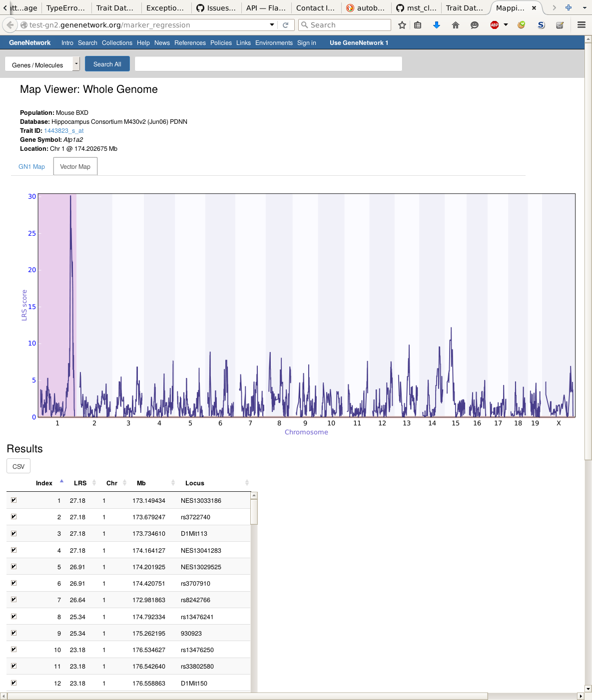
Task: Uncheck the checkbox for NES13033186 row
Action: [14, 500]
